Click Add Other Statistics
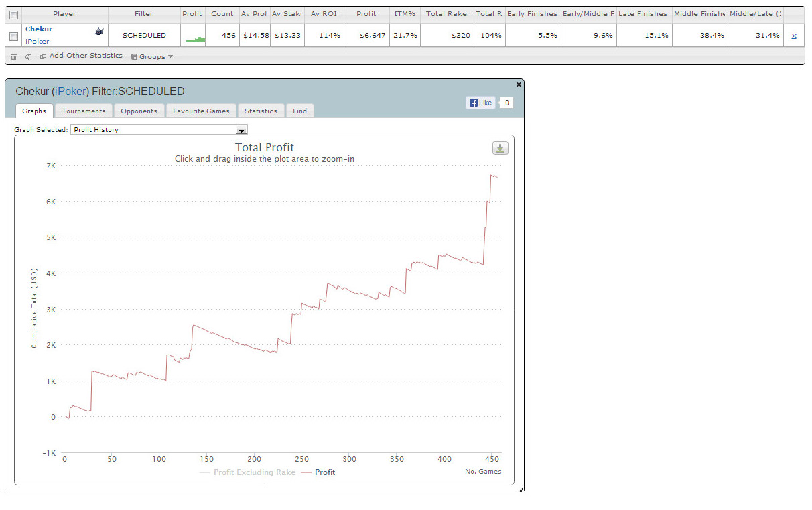The height and width of the screenshot is (510, 812). [x=81, y=56]
